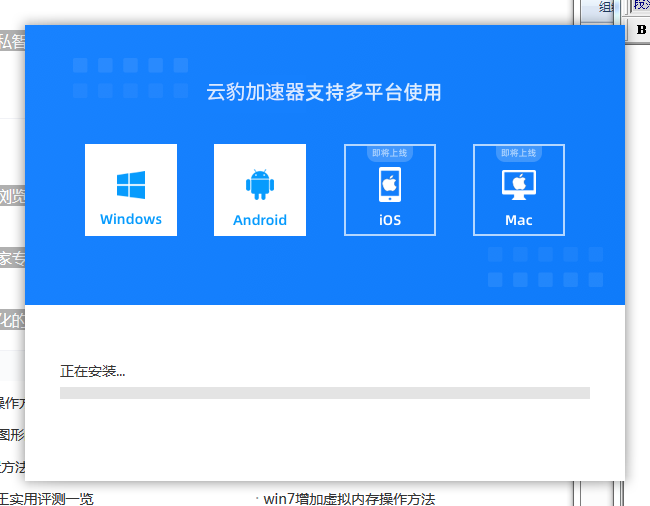
Task: Click the installation progress bar
Action: click(325, 393)
